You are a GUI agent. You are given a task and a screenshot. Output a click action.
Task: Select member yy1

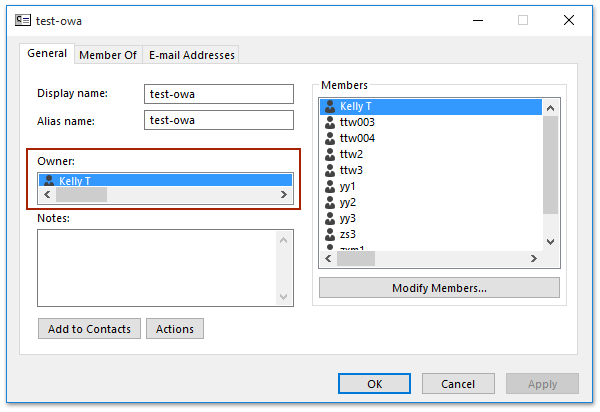(431, 187)
